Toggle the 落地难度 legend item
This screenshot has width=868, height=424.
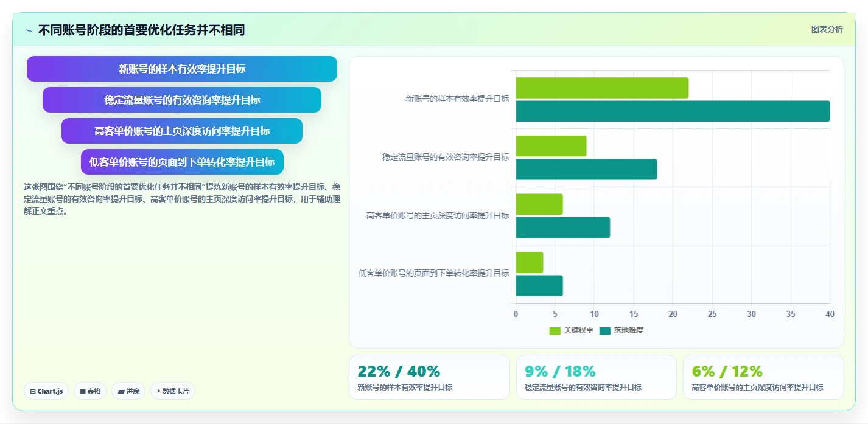(x=621, y=330)
